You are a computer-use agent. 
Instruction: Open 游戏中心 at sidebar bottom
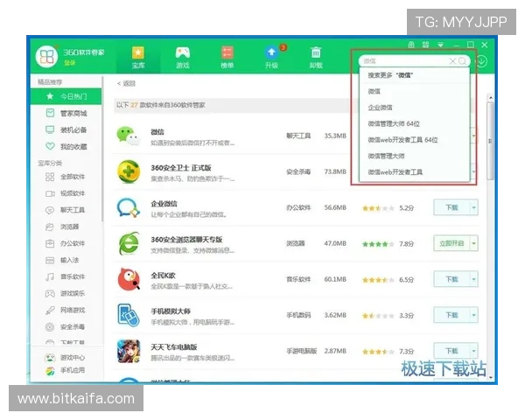(x=66, y=358)
